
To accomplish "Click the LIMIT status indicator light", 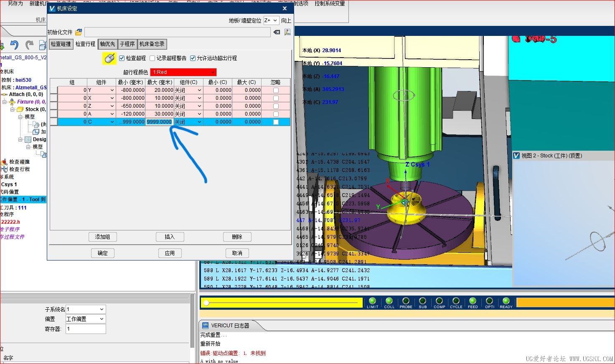I will pos(372,301).
